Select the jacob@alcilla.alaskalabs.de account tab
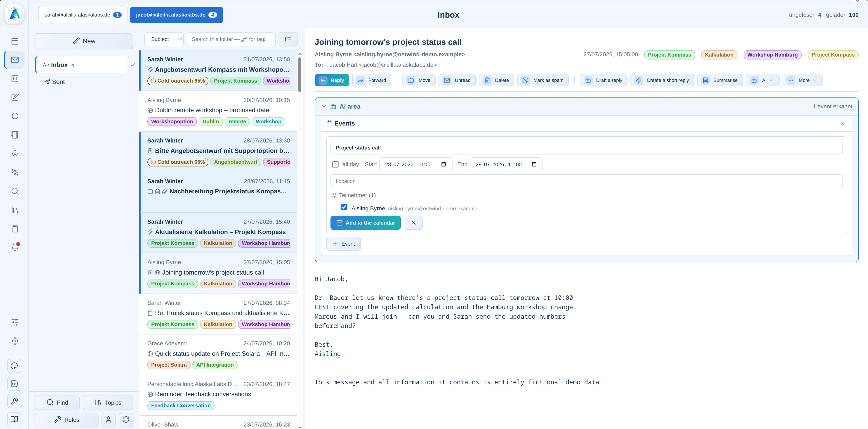Screen dimensions: 868x429 point(176,15)
